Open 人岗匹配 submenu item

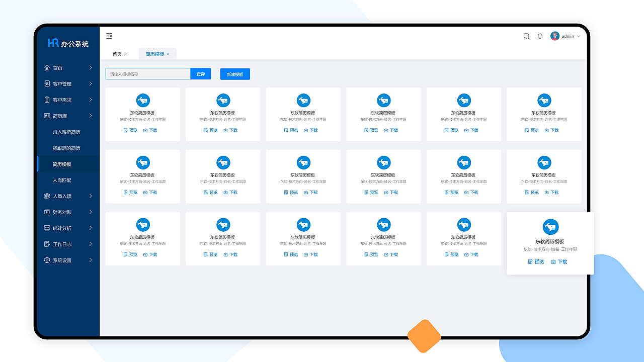[62, 180]
